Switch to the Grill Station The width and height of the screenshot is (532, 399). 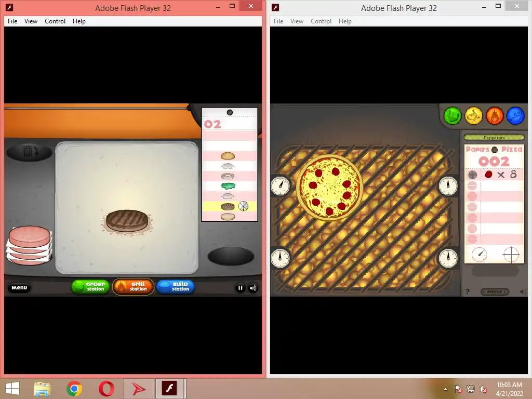point(133,287)
